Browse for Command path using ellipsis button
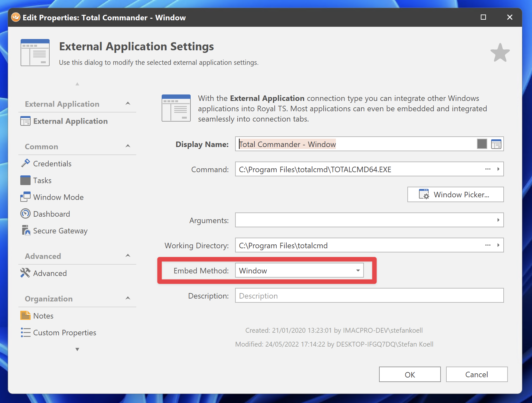Screen dimensions: 532x403 point(488,169)
